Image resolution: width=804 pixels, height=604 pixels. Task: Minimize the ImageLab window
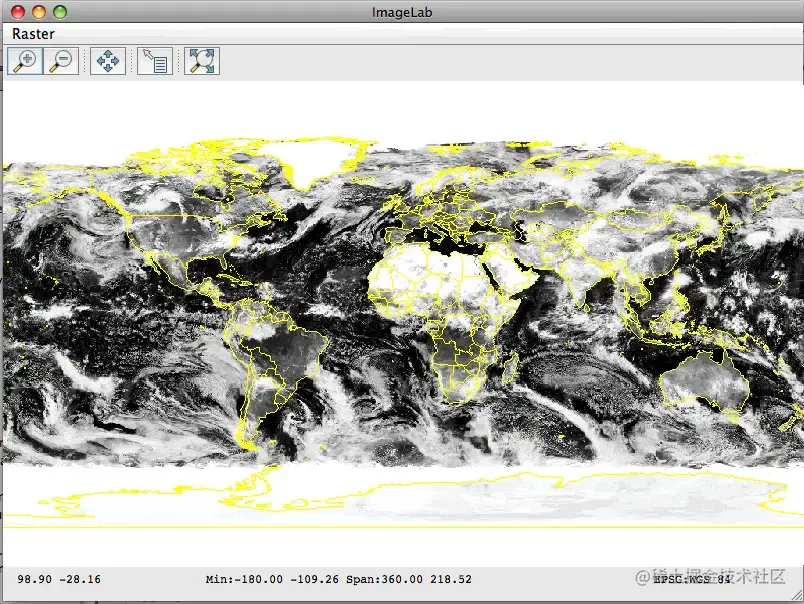click(x=39, y=12)
